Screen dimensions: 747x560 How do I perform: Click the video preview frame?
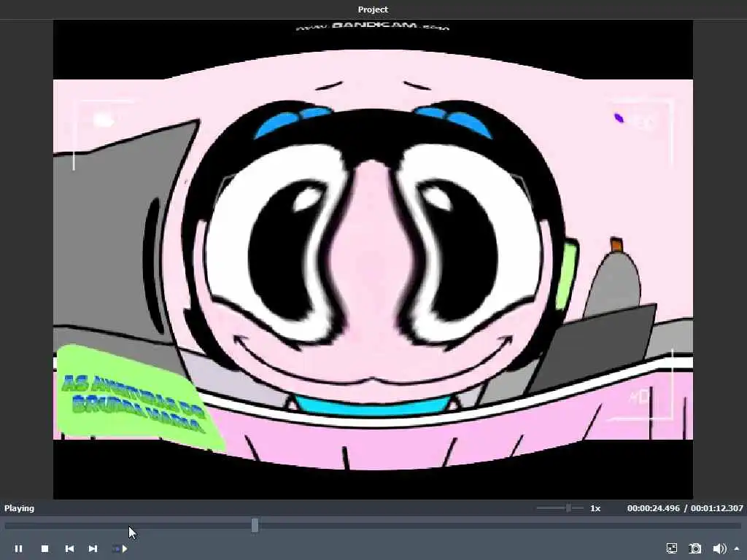[x=373, y=260]
